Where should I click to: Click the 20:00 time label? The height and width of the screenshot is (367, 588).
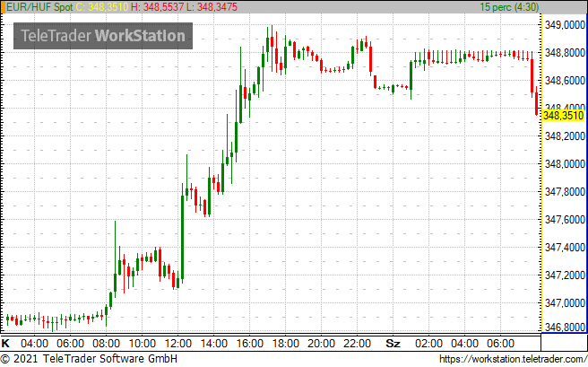(322, 343)
